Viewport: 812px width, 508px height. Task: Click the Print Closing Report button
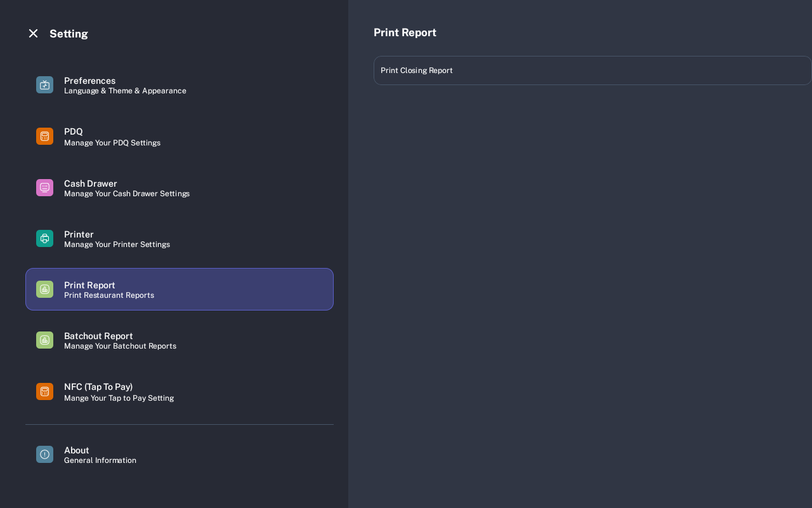(593, 70)
